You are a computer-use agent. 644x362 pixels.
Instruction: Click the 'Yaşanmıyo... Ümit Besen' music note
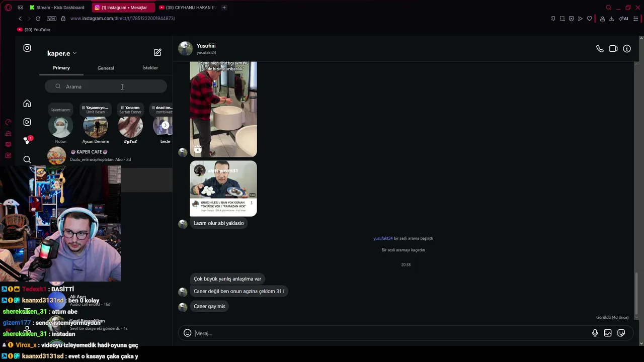95,109
